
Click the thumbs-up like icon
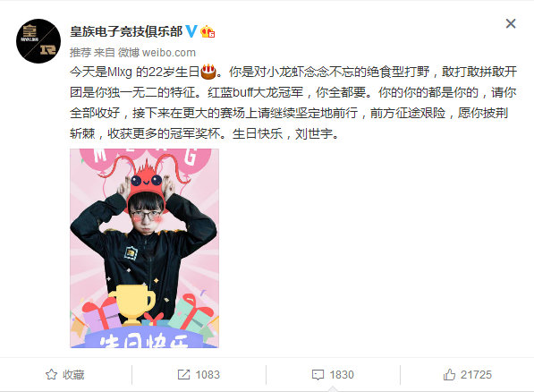449,374
